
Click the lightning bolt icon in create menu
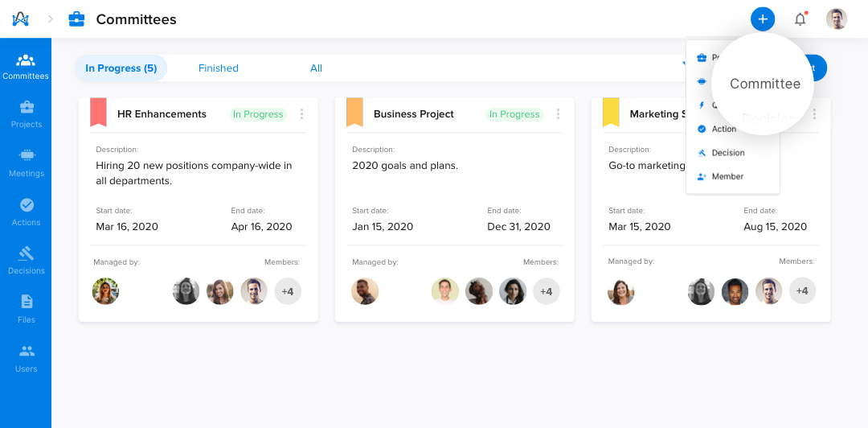(x=702, y=105)
